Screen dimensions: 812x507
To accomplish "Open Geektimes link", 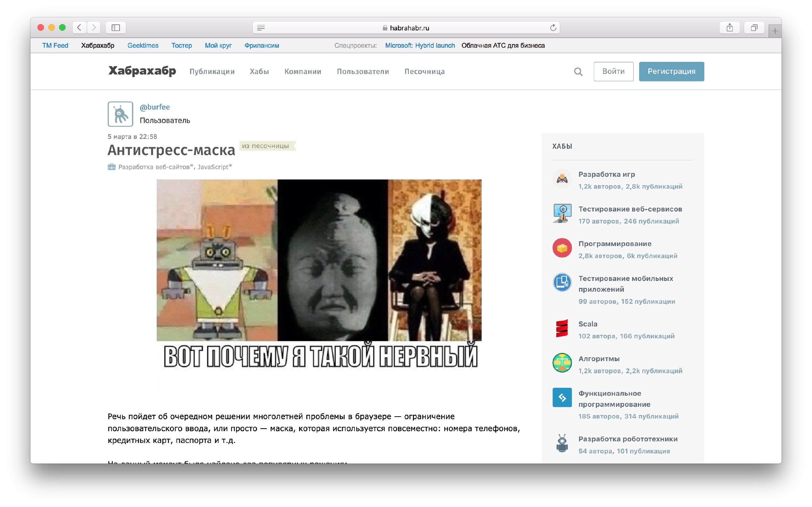I will click(x=143, y=45).
